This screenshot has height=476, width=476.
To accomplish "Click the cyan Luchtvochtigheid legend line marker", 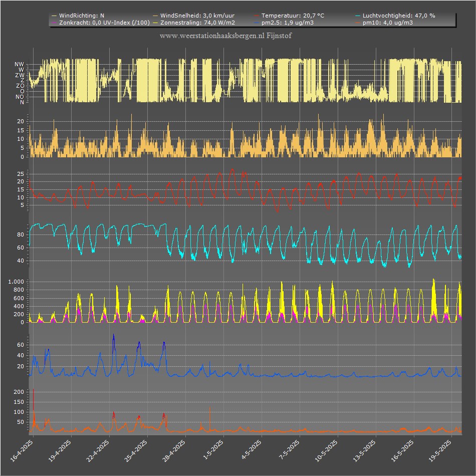I will click(x=358, y=16).
